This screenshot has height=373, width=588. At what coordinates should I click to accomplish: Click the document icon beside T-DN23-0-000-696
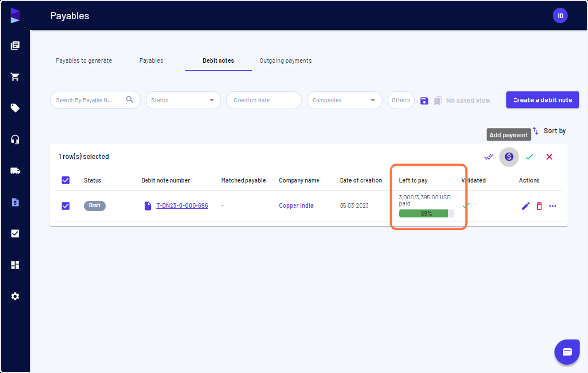(x=148, y=206)
